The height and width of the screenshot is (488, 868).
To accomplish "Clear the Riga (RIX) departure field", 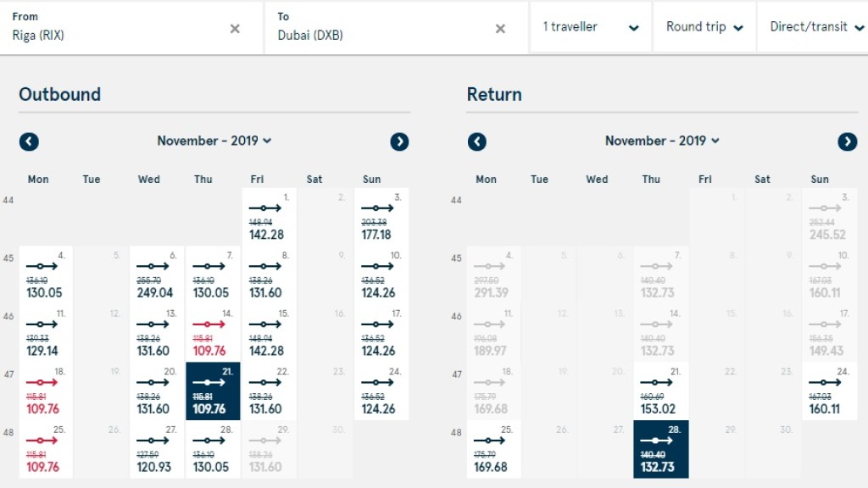I will pyautogui.click(x=235, y=29).
